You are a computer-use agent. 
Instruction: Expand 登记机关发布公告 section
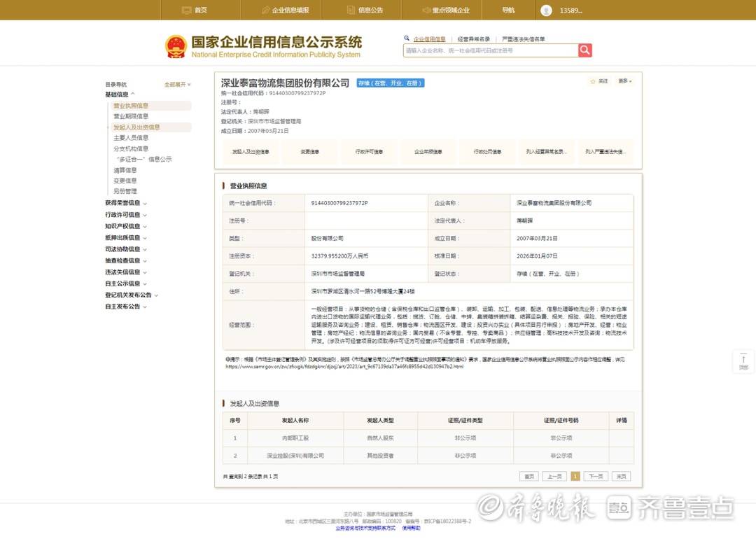[x=132, y=295]
